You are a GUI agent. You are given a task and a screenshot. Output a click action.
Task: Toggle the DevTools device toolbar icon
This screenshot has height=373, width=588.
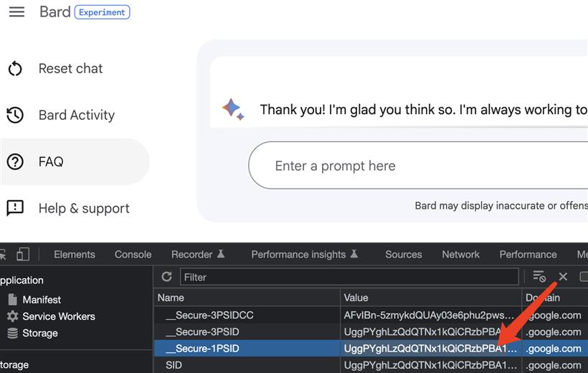pos(23,255)
